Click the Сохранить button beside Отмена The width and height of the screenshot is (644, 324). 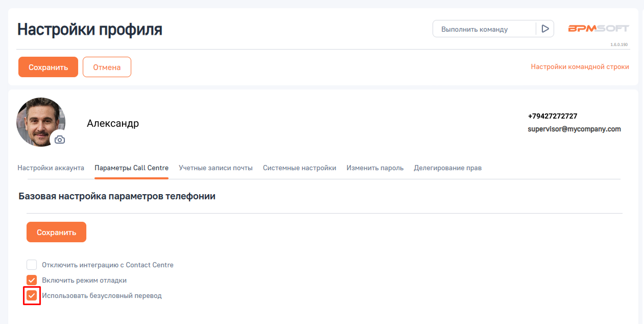(48, 67)
